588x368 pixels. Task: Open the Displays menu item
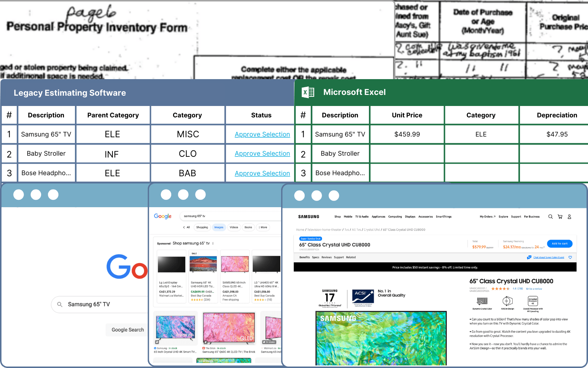410,217
